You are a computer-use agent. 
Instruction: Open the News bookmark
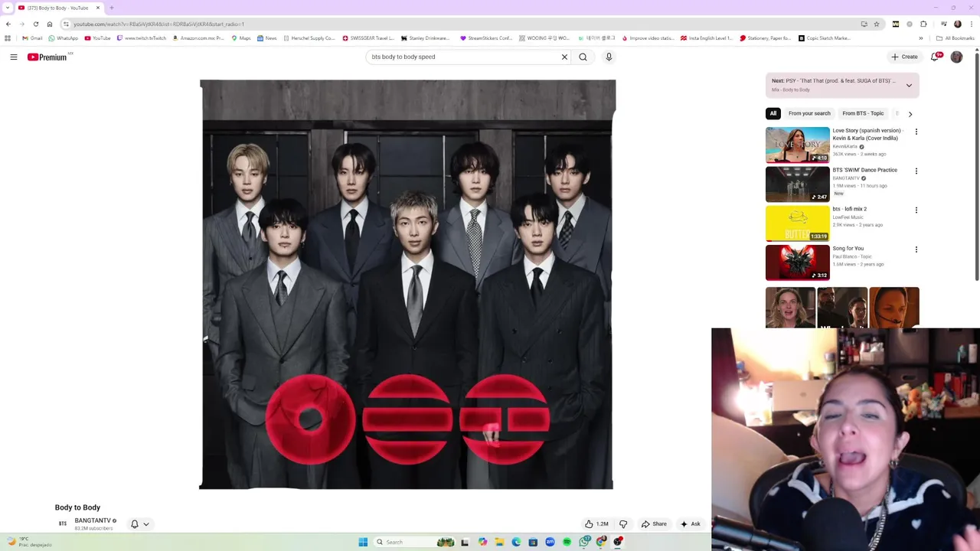click(x=266, y=38)
